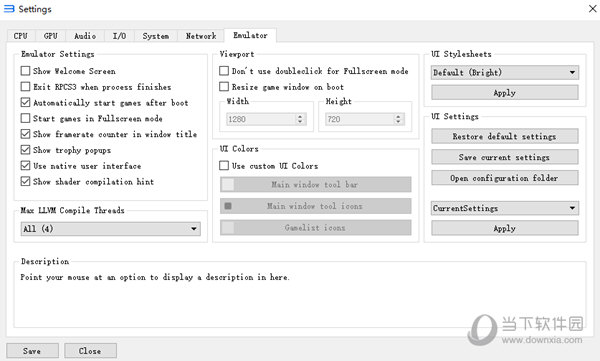Open the I/O tab
The image size is (600, 361).
pos(119,36)
